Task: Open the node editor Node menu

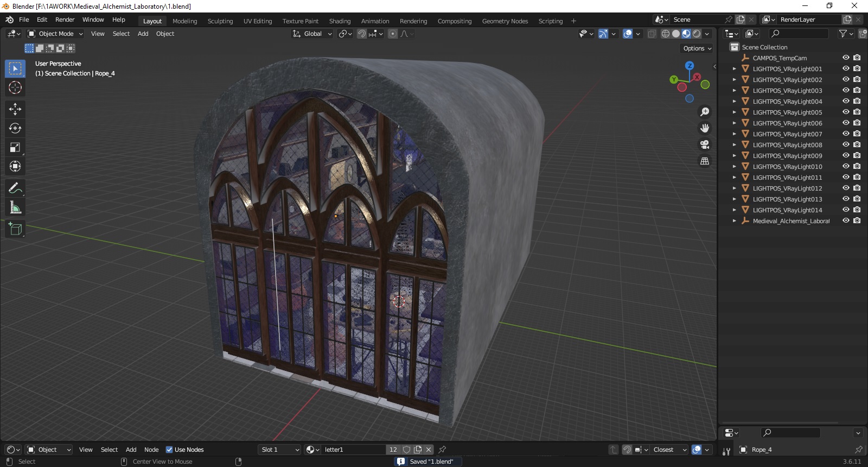Action: pyautogui.click(x=151, y=450)
